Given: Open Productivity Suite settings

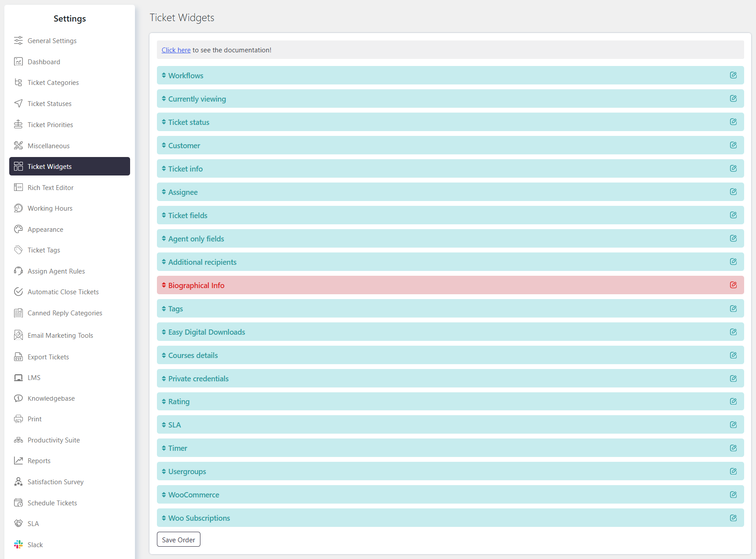Looking at the screenshot, I should tap(69, 440).
